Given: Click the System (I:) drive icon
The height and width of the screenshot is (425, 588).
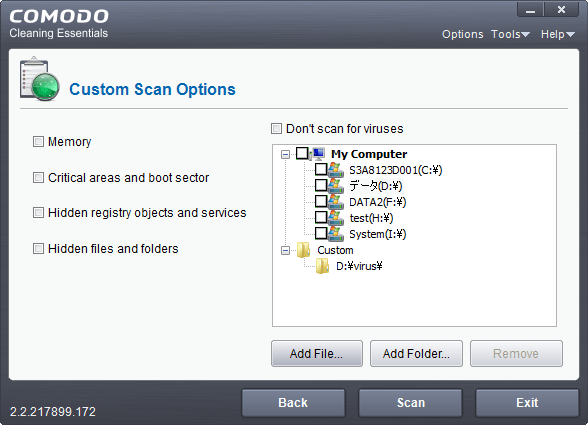Looking at the screenshot, I should (x=336, y=234).
